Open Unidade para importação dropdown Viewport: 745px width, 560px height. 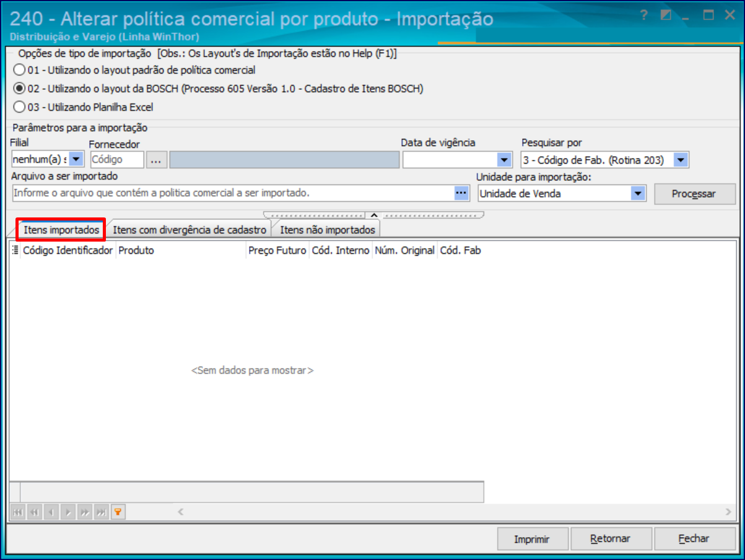pyautogui.click(x=638, y=193)
